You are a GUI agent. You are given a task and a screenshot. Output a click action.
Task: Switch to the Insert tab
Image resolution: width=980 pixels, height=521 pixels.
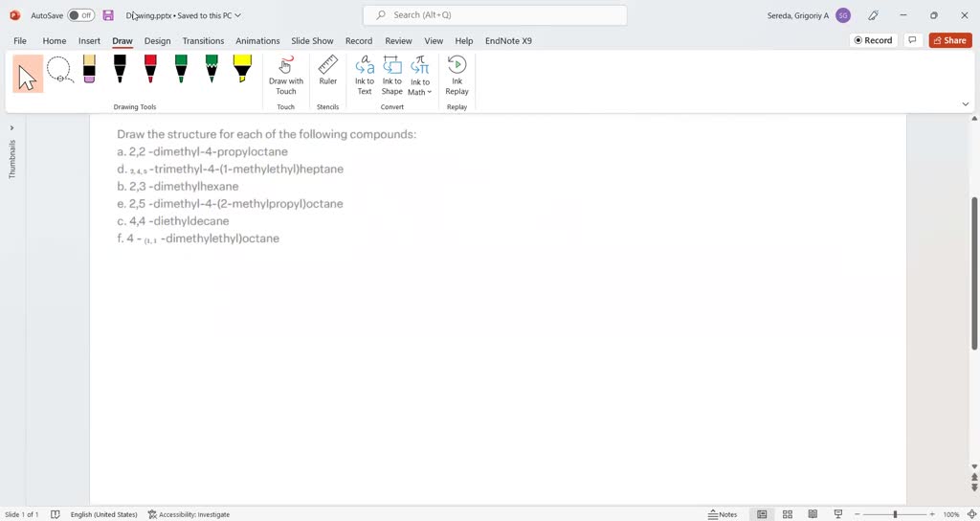(89, 40)
